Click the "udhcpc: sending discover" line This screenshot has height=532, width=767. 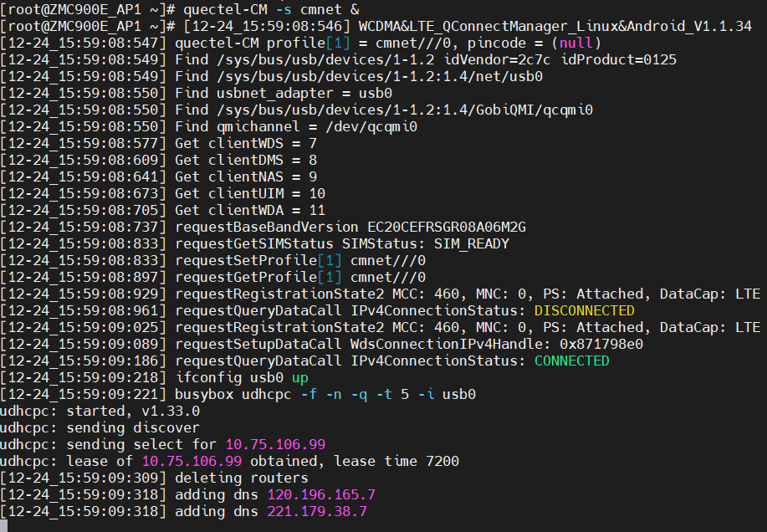tap(100, 427)
